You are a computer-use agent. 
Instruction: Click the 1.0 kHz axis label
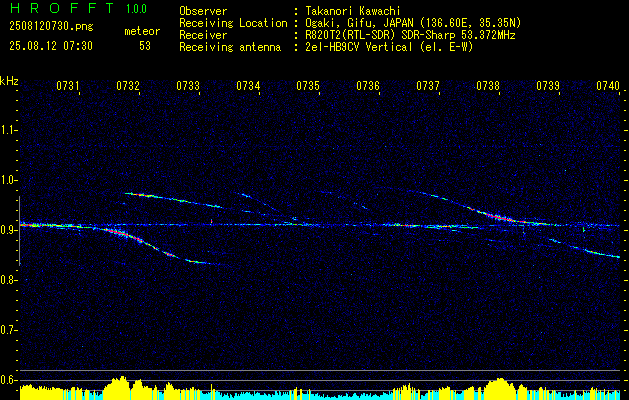tap(8, 180)
